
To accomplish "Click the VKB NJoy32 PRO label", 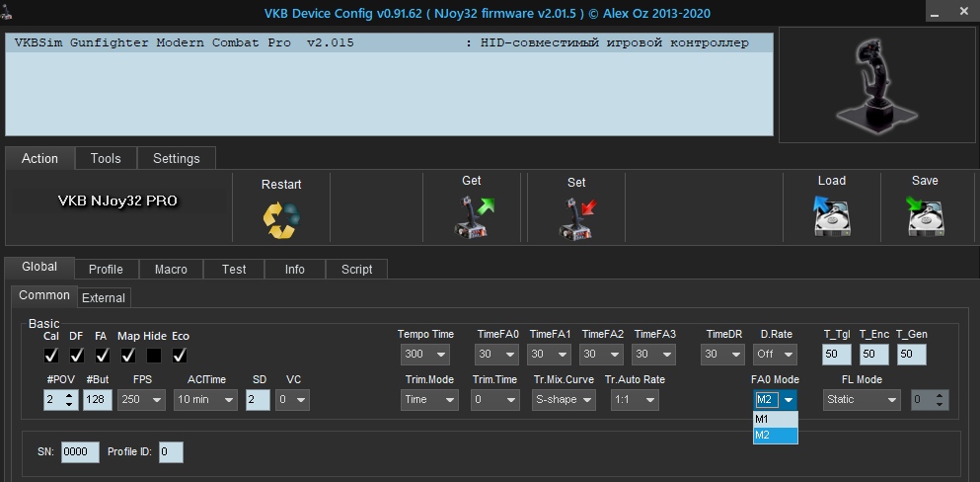I will click(x=117, y=201).
